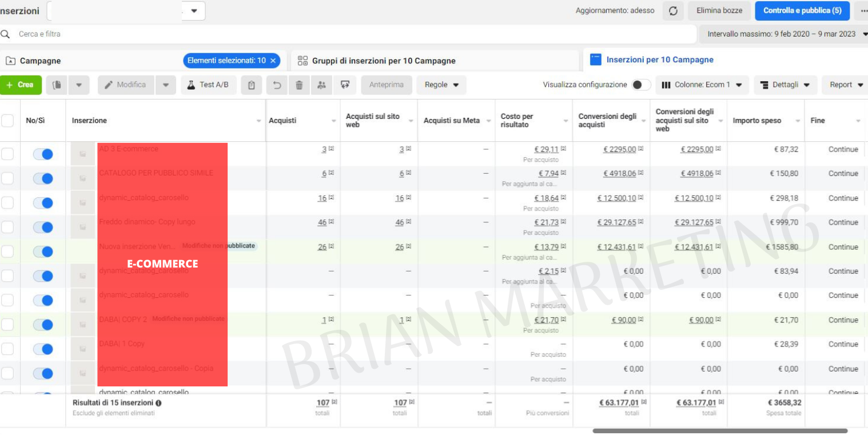
Task: Expand the Regole dropdown menu
Action: [441, 85]
